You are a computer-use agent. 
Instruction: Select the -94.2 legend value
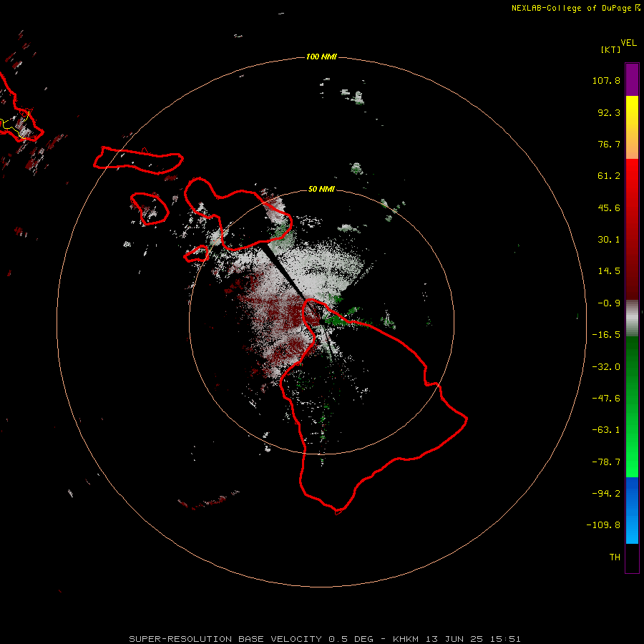pos(606,494)
